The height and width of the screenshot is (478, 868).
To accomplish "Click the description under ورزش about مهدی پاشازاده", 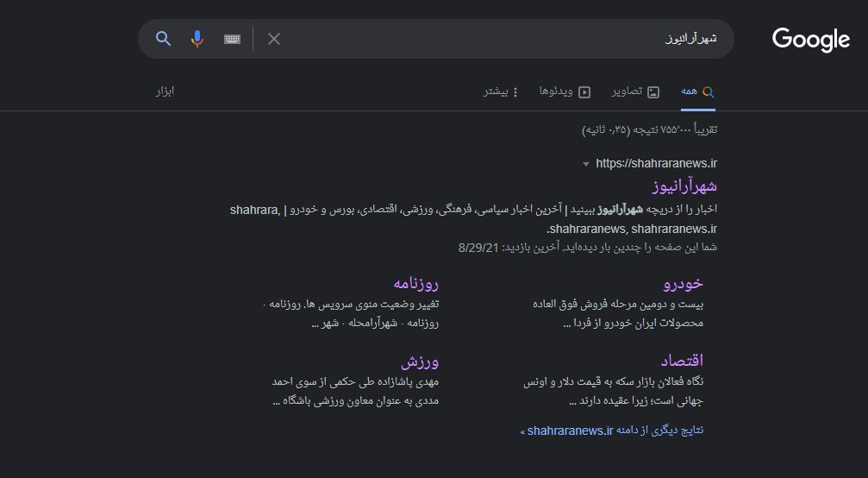I will coord(355,391).
